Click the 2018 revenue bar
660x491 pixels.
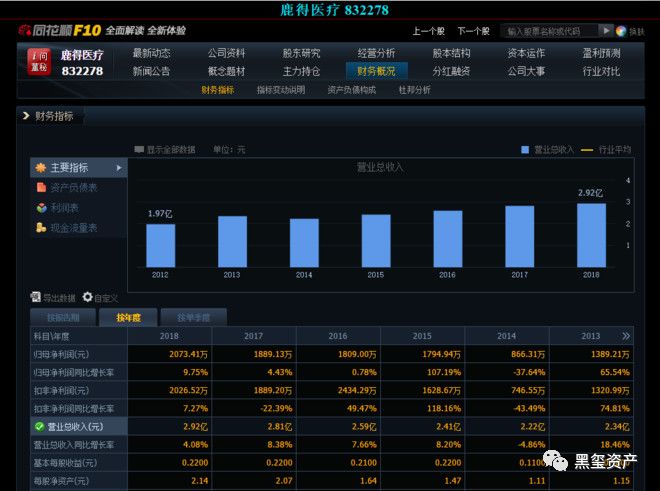[591, 235]
